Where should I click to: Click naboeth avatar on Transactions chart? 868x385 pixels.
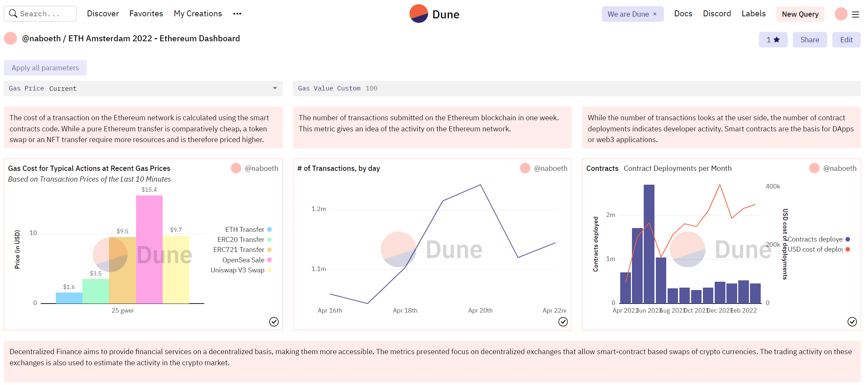525,168
